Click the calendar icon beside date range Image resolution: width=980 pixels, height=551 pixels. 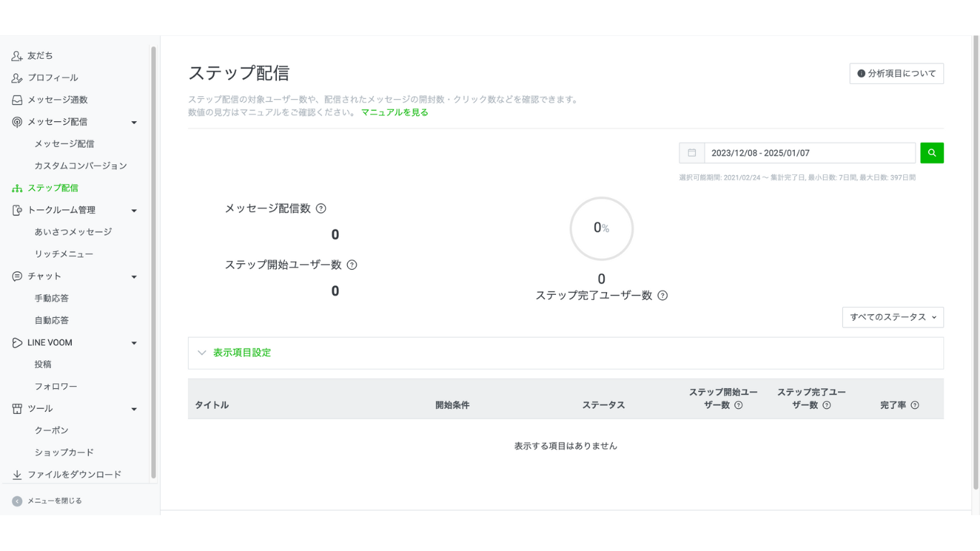(x=692, y=153)
